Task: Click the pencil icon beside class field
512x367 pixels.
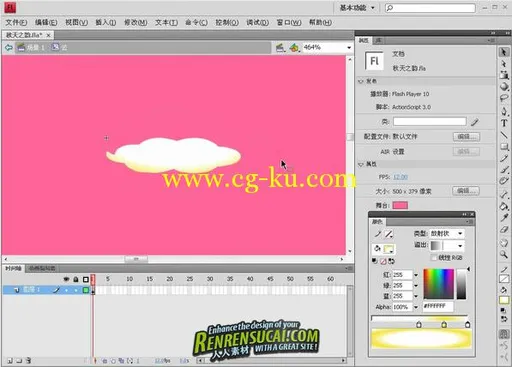Action: point(475,122)
